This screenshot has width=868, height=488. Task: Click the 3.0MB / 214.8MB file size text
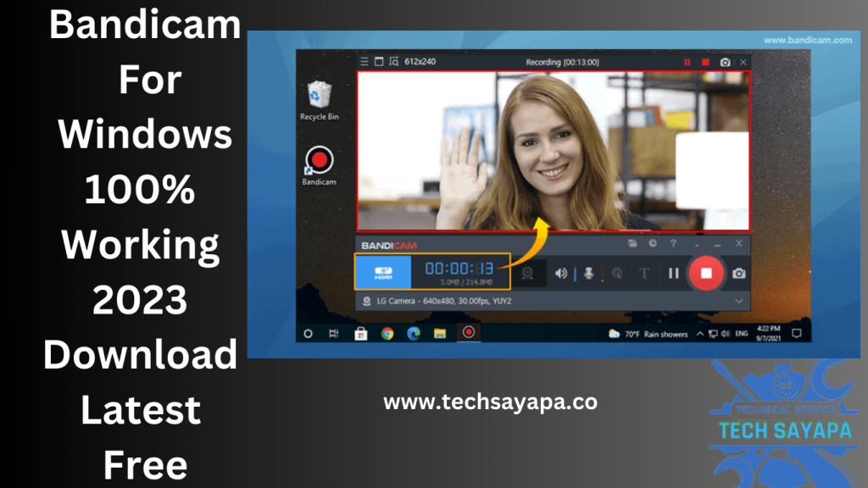coord(466,282)
